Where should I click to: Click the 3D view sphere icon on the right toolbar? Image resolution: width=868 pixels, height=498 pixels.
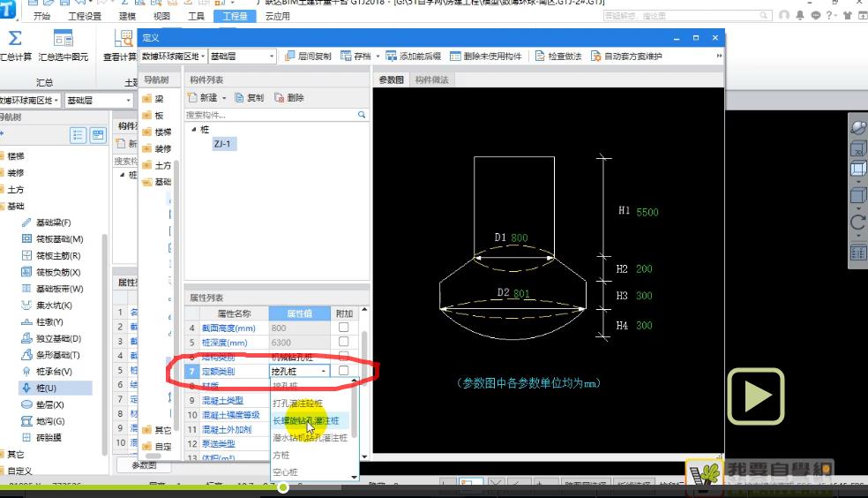(858, 127)
